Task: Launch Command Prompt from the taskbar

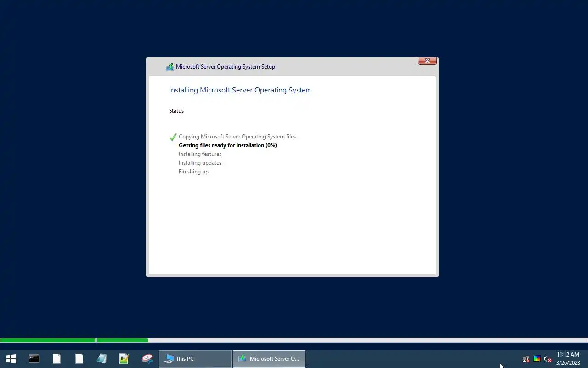Action: pyautogui.click(x=34, y=359)
